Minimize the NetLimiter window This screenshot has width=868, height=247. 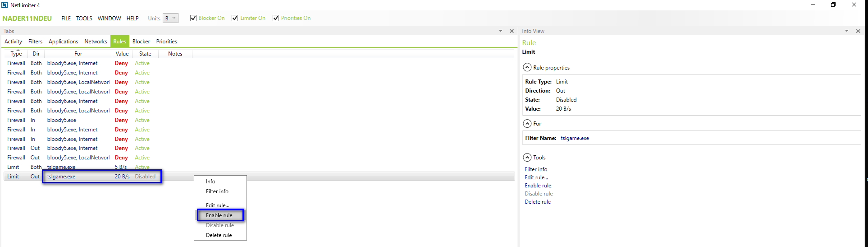(x=813, y=5)
